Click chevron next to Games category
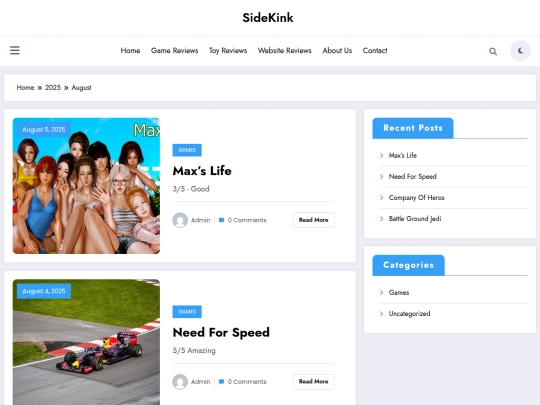540x405 pixels. pos(381,292)
